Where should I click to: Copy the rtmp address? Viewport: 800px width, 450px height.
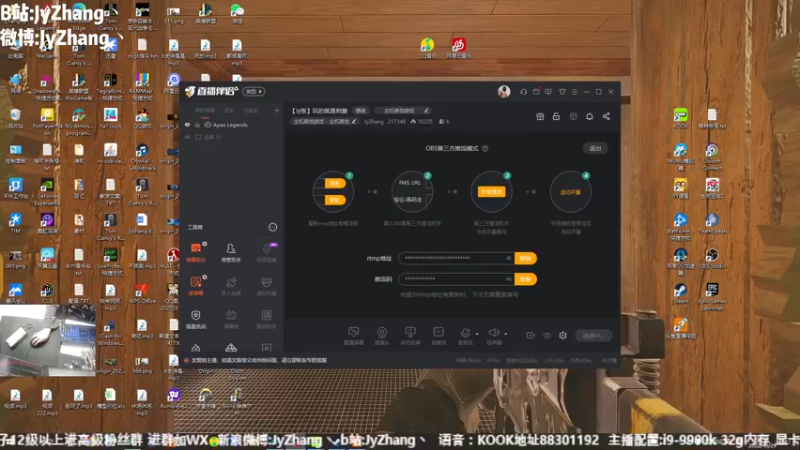point(526,259)
